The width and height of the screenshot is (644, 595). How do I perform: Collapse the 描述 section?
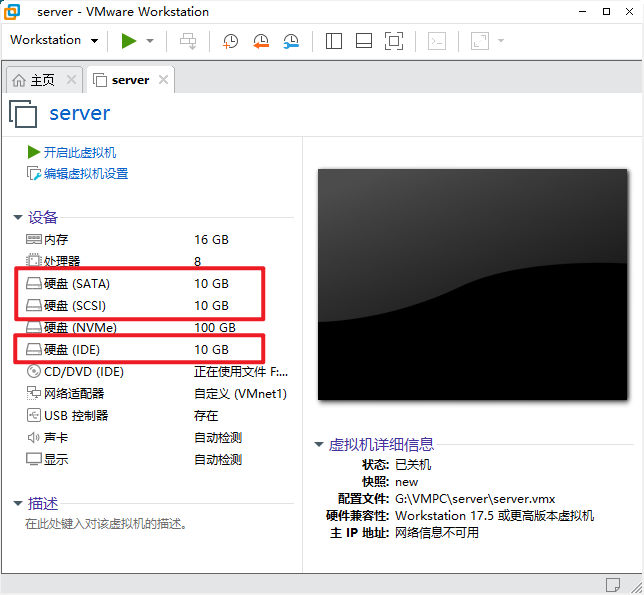[18, 504]
